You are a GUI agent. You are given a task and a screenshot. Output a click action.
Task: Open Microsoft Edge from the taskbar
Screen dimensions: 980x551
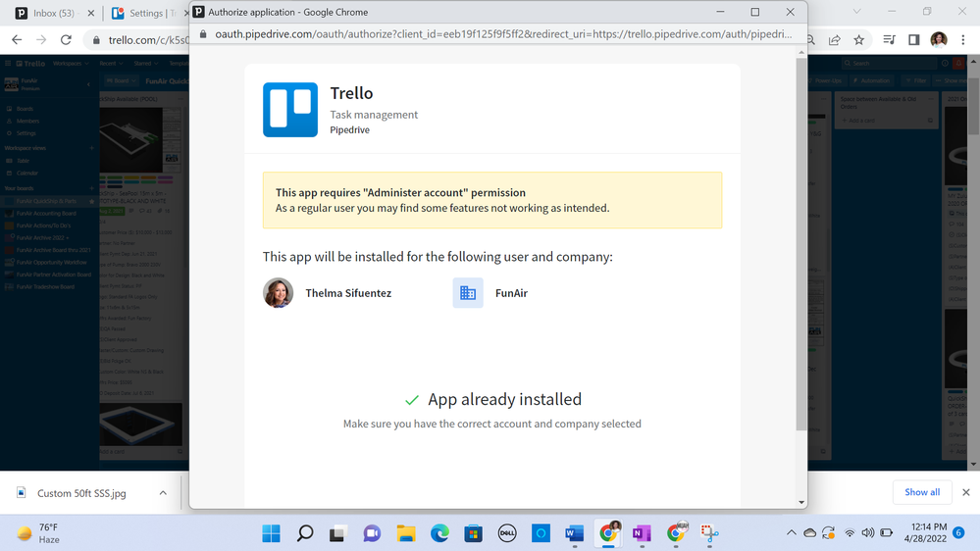[440, 533]
